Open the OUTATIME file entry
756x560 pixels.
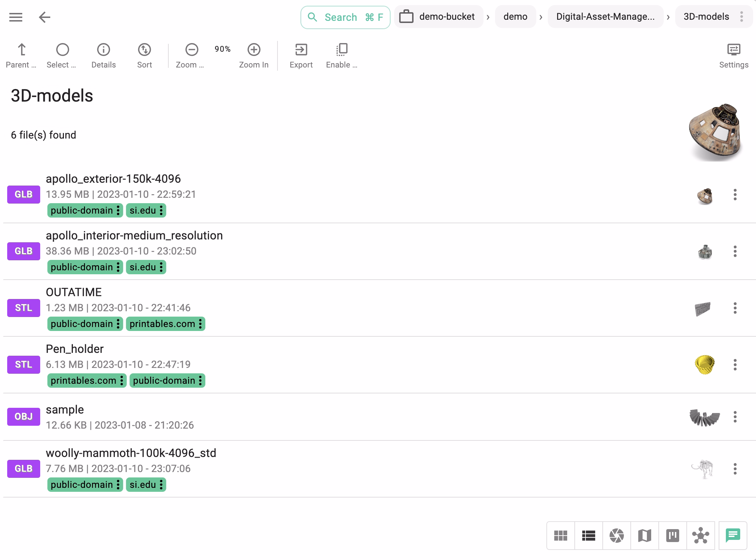(74, 292)
